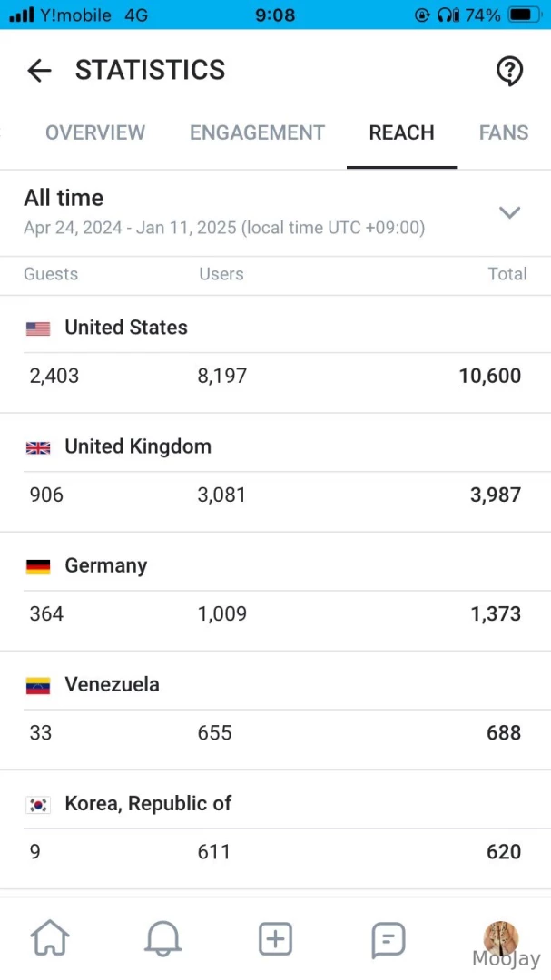Tap the Users column header
This screenshot has width=551, height=980.
pyautogui.click(x=221, y=274)
